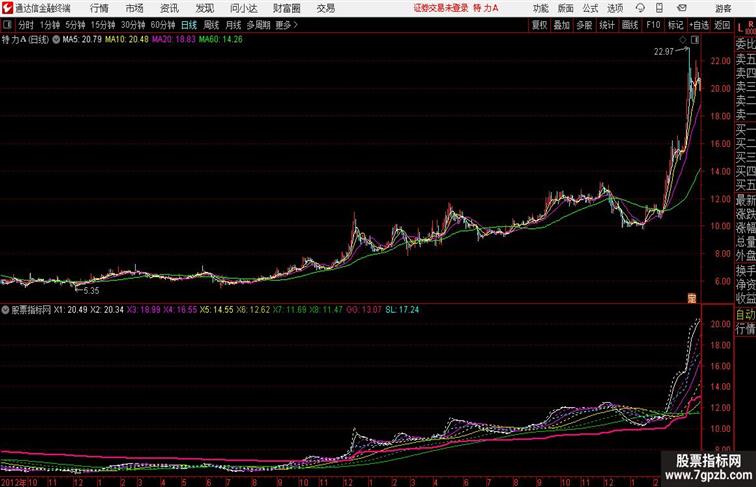
Task: Toggle the side panel icon left of 分时
Action: 7,25
